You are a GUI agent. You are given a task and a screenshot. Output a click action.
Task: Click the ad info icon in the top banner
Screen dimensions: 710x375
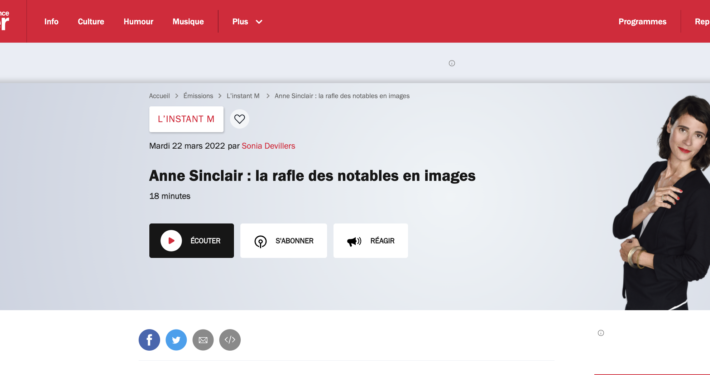(x=451, y=63)
